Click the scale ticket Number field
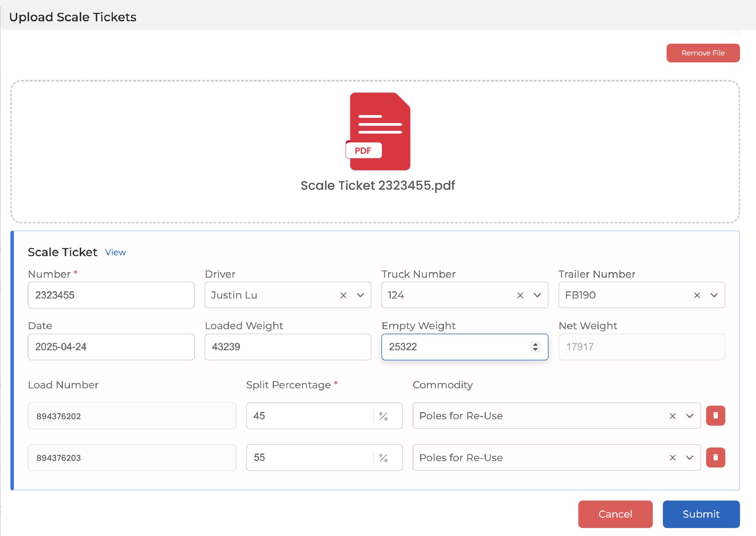Screen dimensions: 756x536 coord(111,295)
